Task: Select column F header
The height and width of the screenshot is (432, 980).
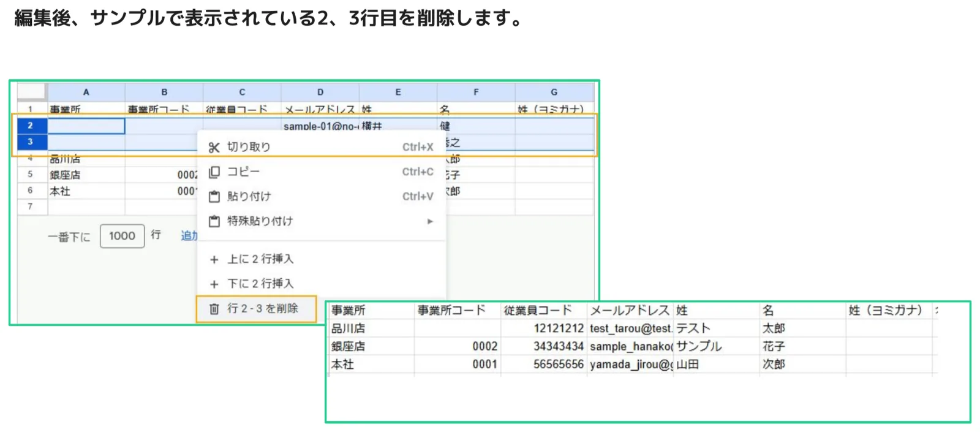Action: 476,92
